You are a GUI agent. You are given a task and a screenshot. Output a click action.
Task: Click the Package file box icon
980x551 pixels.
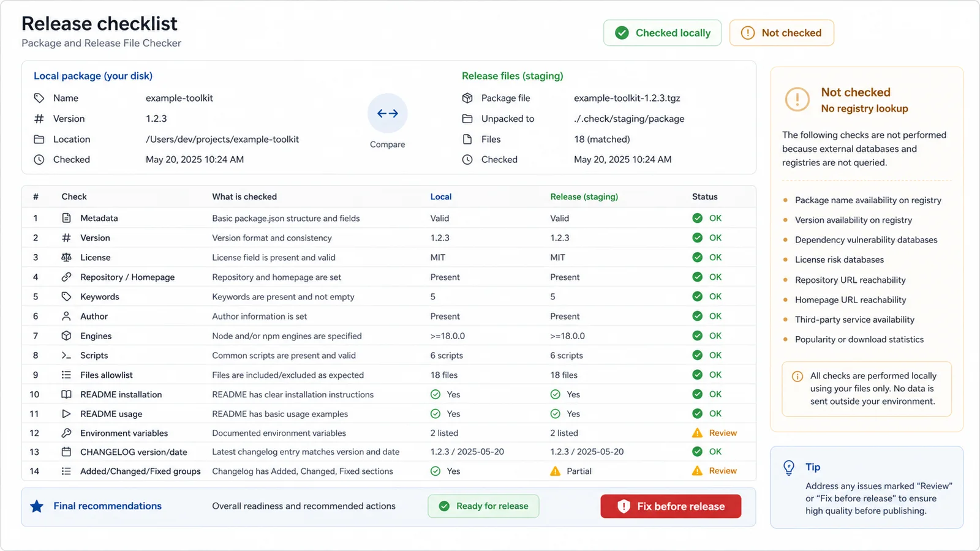(x=467, y=98)
